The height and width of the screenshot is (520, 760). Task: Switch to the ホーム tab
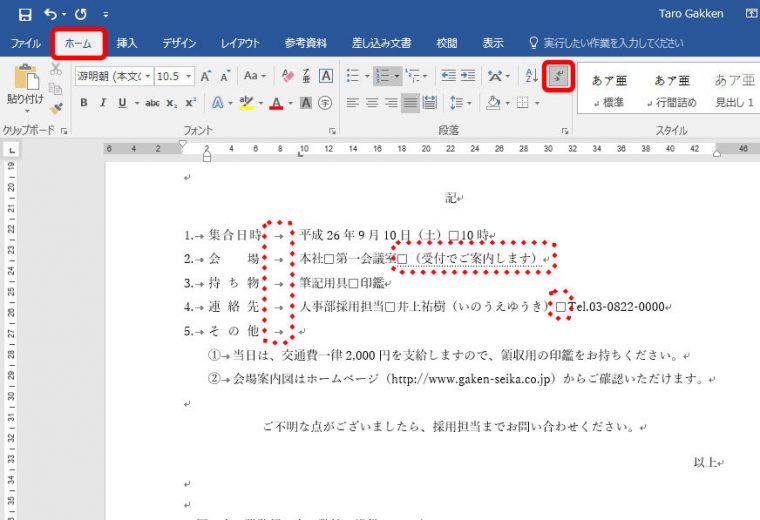click(x=78, y=43)
